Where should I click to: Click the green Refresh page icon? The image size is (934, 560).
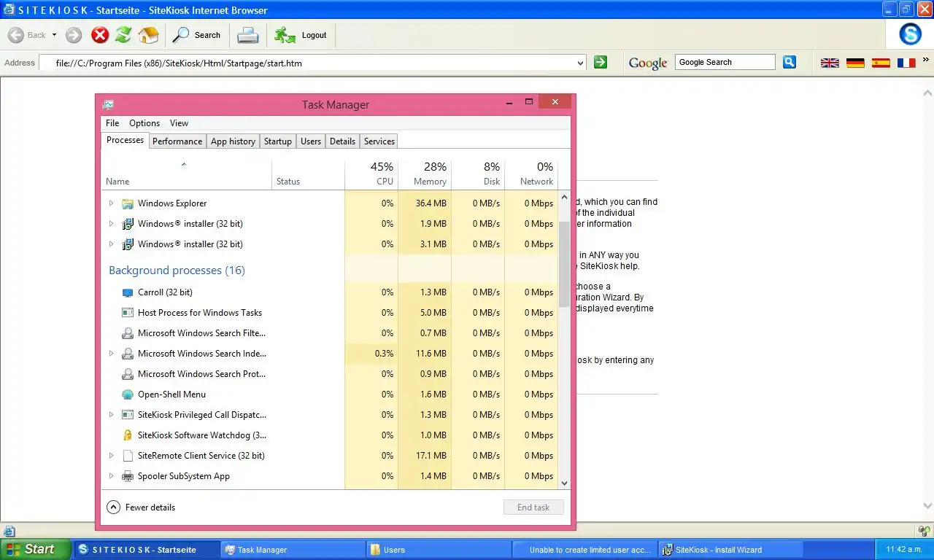click(123, 35)
